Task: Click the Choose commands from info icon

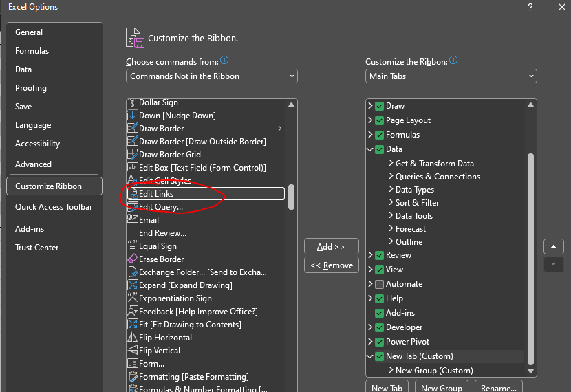Action: click(x=224, y=60)
